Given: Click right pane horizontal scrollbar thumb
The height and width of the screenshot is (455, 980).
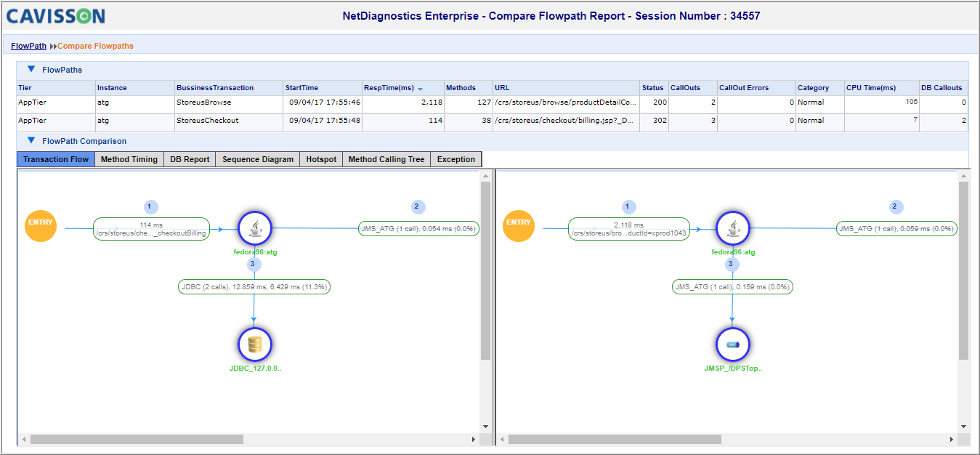Looking at the screenshot, I should coord(615,440).
